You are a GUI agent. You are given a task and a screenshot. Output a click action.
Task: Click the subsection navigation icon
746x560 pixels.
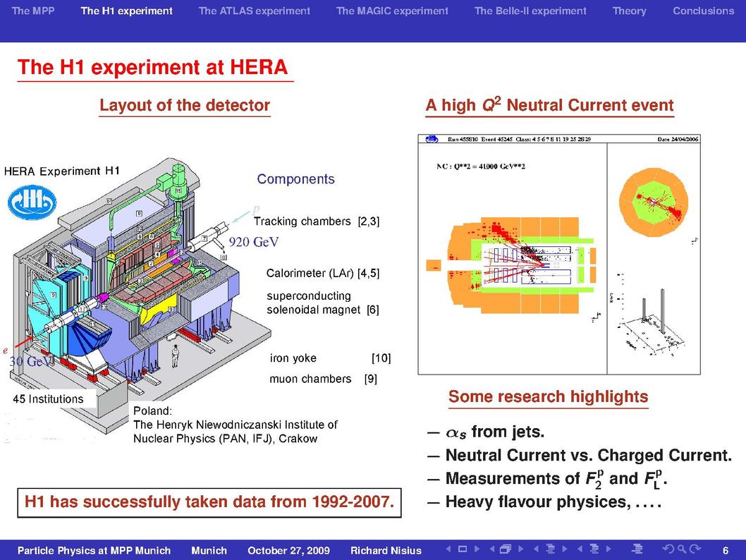pyautogui.click(x=551, y=549)
